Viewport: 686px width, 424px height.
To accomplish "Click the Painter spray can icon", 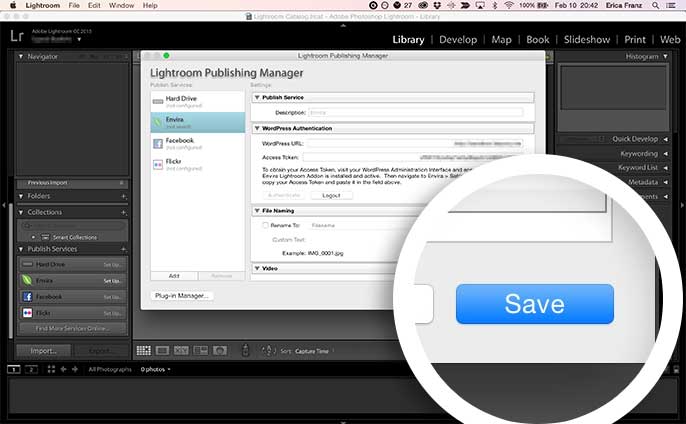I will [245, 350].
